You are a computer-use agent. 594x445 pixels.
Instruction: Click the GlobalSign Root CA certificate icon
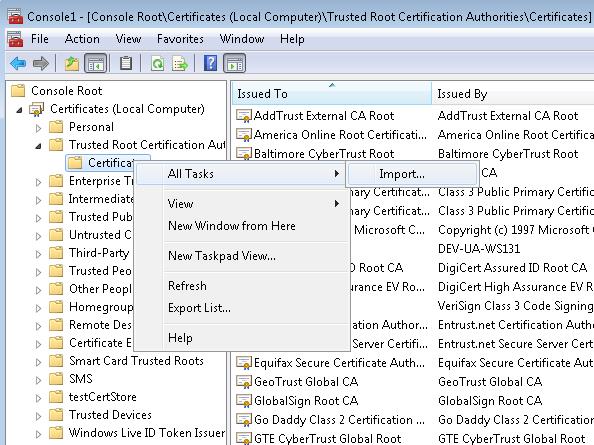[244, 401]
